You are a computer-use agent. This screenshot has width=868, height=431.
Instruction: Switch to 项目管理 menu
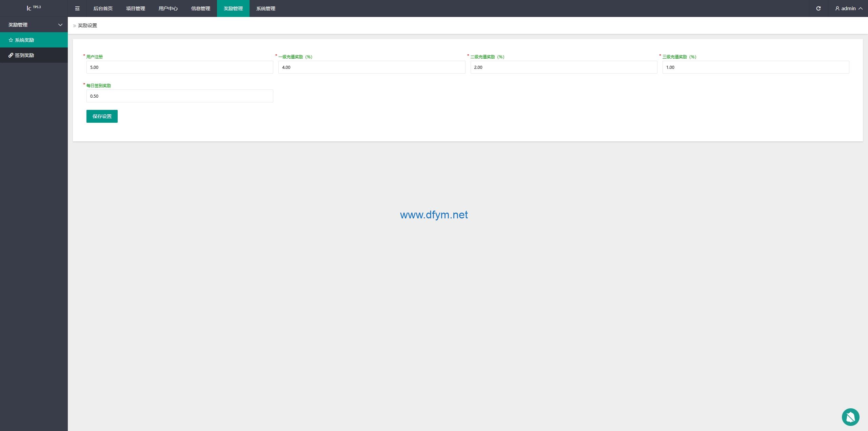click(x=136, y=8)
